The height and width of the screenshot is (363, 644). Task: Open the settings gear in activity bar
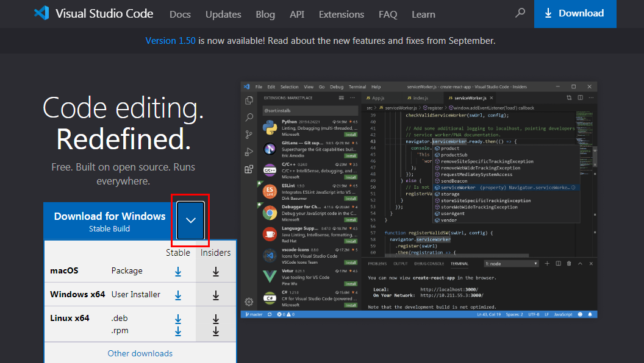[249, 302]
